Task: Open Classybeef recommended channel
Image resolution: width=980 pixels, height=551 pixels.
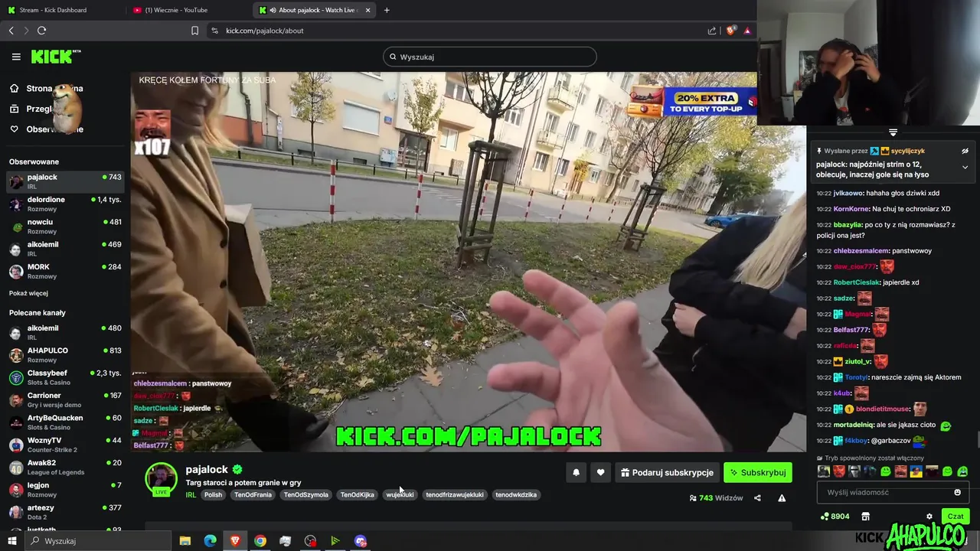Action: (65, 377)
